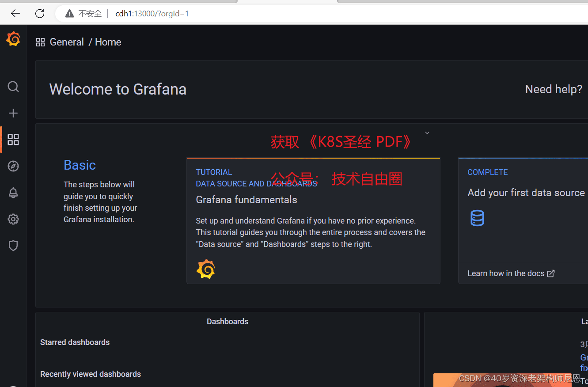This screenshot has width=588, height=387.
Task: Click the Home breadcrumb
Action: (108, 42)
